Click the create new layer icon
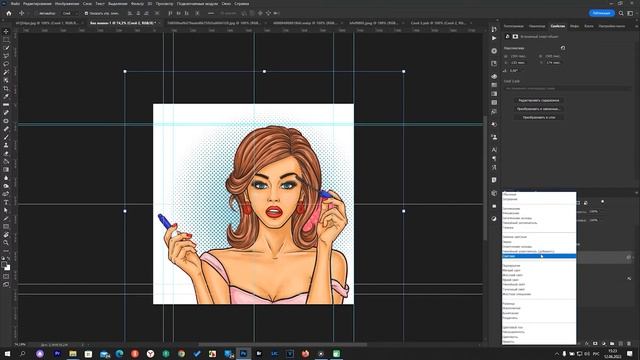 [x=620, y=344]
